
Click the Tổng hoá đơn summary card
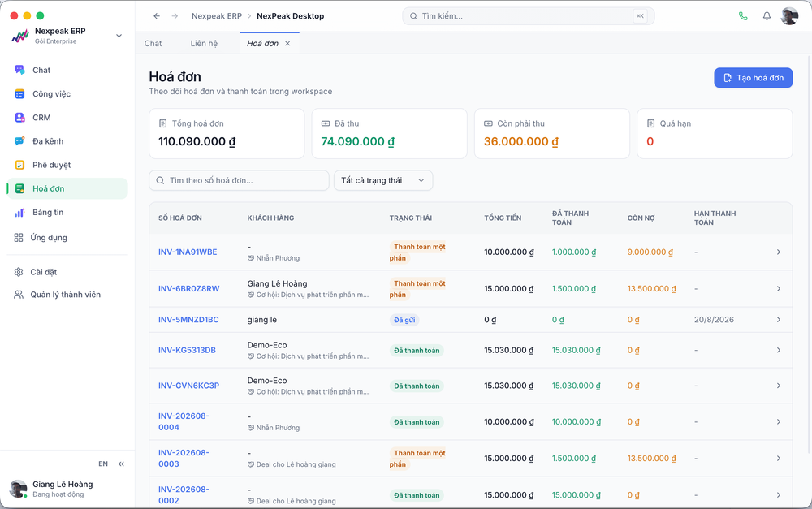227,134
